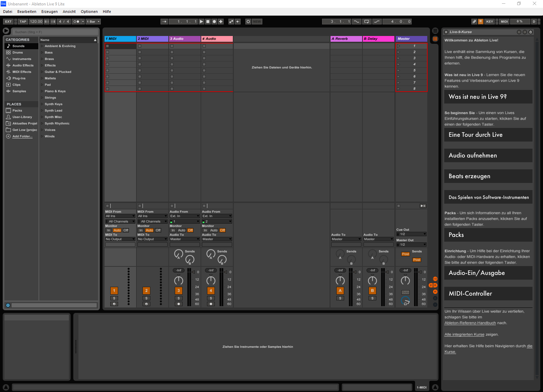Open the Cue Out 1/2 dropdown
543x392 pixels.
tap(411, 234)
